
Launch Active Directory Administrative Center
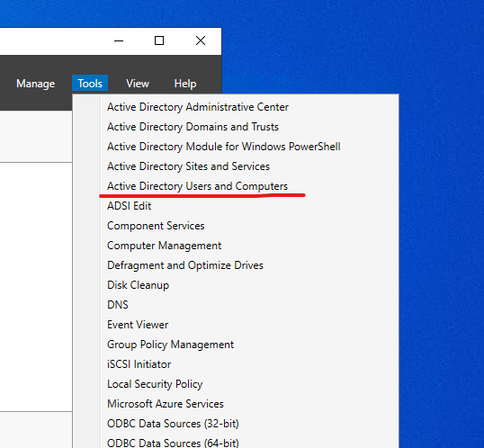point(198,107)
